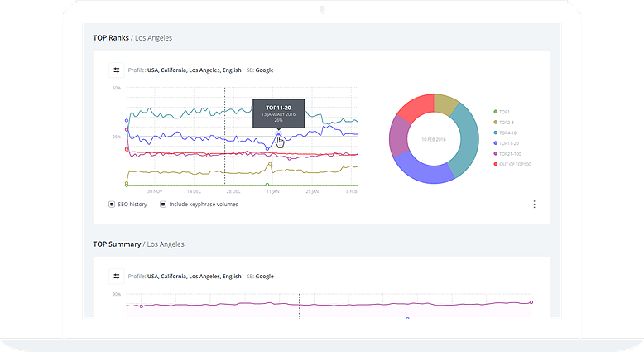
Task: Toggle OUT OF TOP100 series in legend
Action: (512, 164)
